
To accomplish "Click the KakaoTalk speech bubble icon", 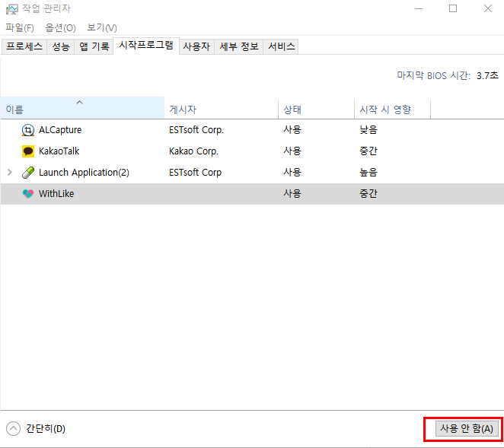I will point(28,151).
